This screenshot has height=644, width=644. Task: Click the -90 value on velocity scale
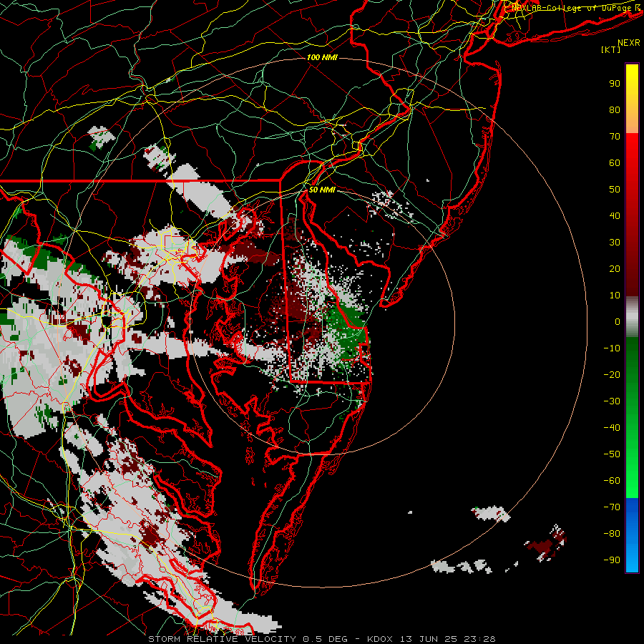tap(612, 560)
